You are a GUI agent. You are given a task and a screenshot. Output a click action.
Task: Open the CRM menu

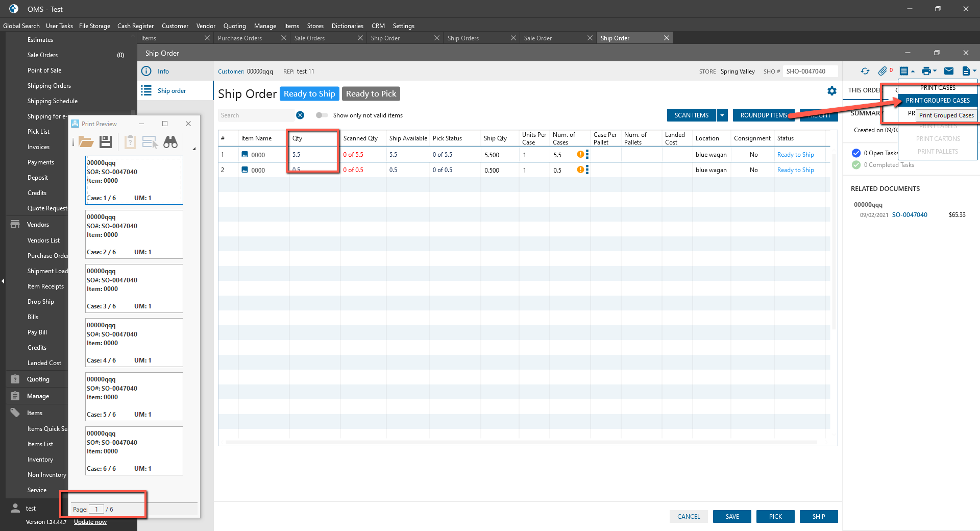[x=378, y=26]
